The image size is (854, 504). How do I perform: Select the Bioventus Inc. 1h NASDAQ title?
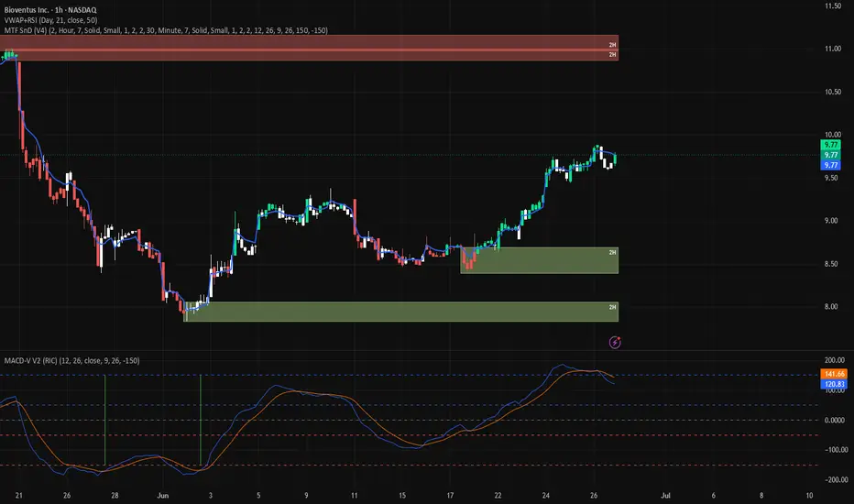coord(50,10)
